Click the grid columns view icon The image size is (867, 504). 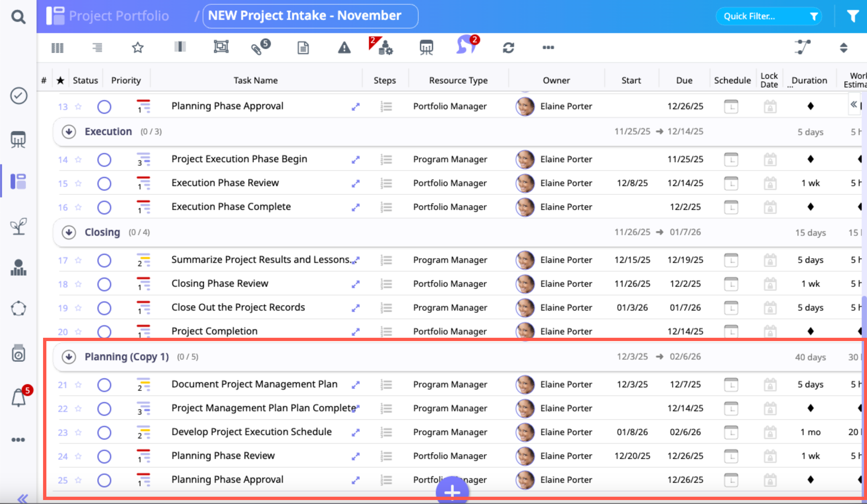pos(57,48)
